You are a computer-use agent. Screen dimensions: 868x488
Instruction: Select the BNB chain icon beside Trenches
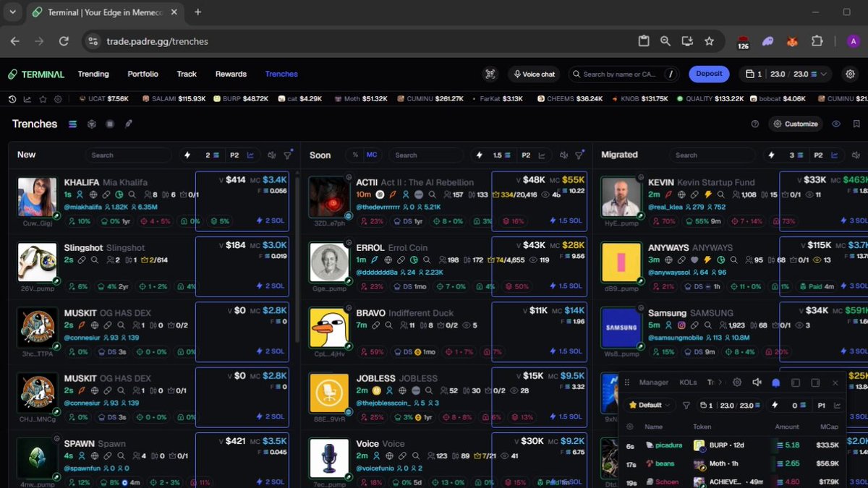tap(92, 124)
